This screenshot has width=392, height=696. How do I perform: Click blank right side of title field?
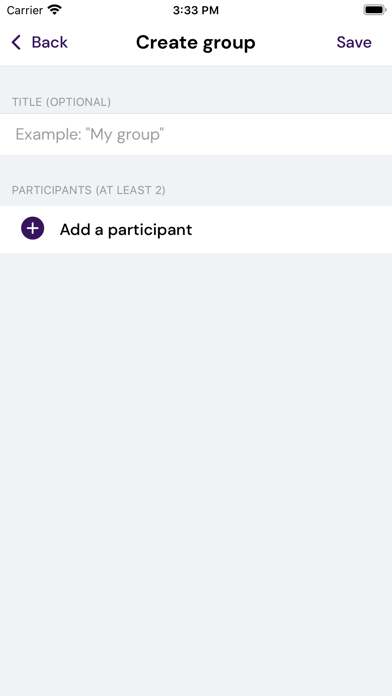coord(280,134)
